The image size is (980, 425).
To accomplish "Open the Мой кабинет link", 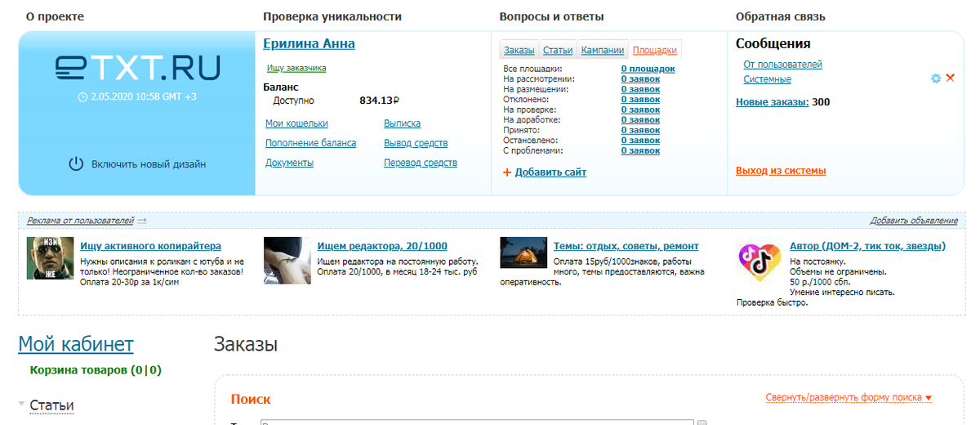I will coord(76,344).
